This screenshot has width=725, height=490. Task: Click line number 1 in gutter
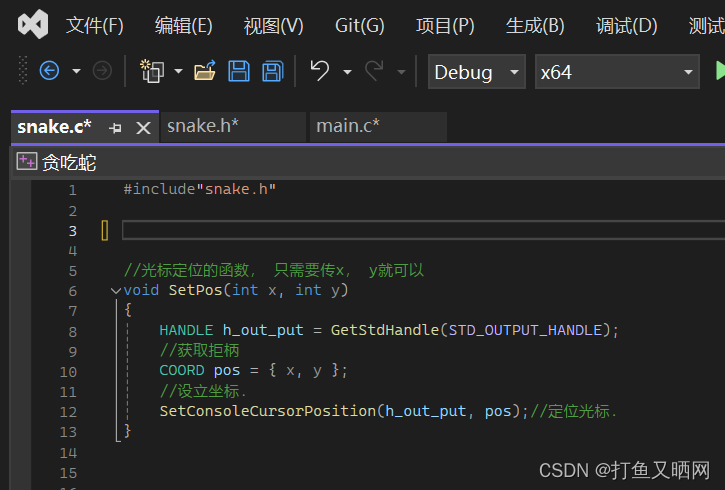click(73, 190)
